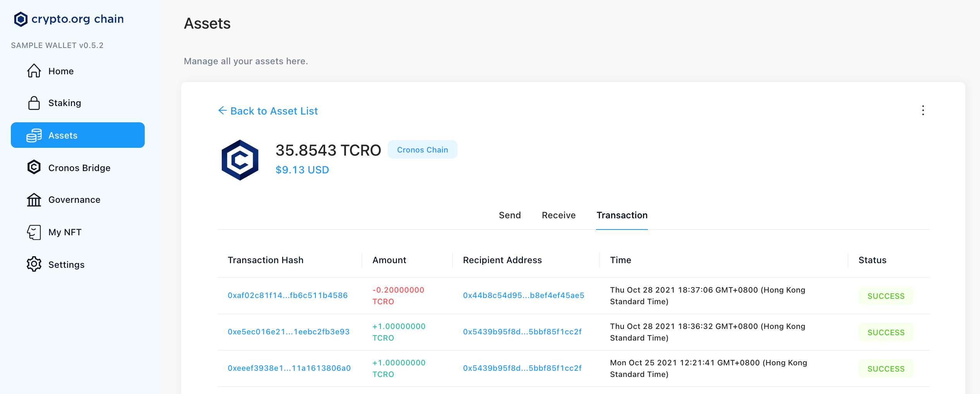Viewport: 980px width, 394px height.
Task: Click the $9.13 USD value
Action: coord(302,170)
